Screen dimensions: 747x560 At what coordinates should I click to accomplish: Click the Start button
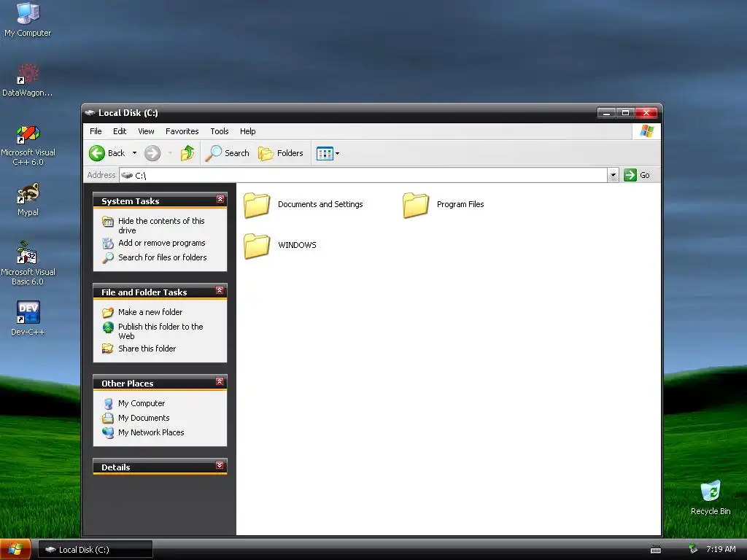coord(15,550)
